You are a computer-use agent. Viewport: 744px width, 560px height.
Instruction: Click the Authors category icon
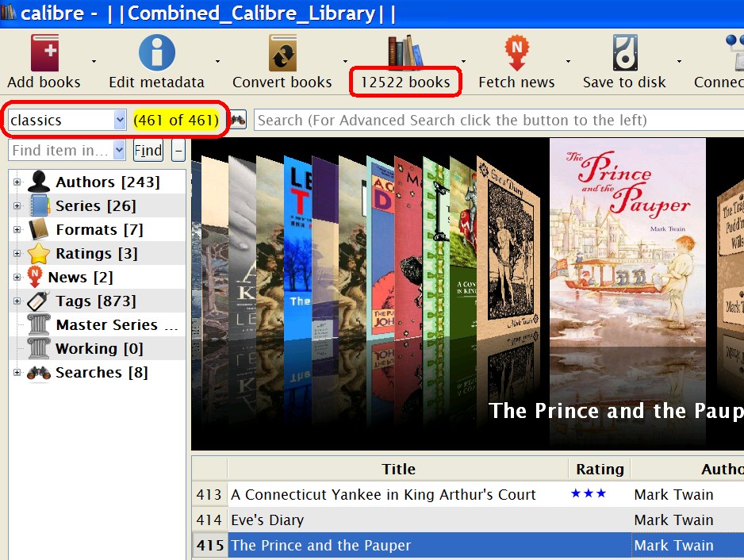(38, 182)
